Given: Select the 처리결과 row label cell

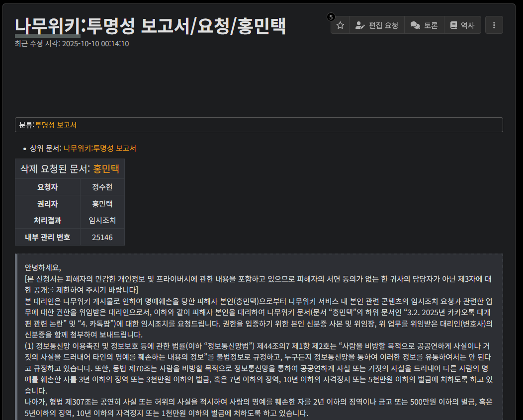Looking at the screenshot, I should 48,220.
